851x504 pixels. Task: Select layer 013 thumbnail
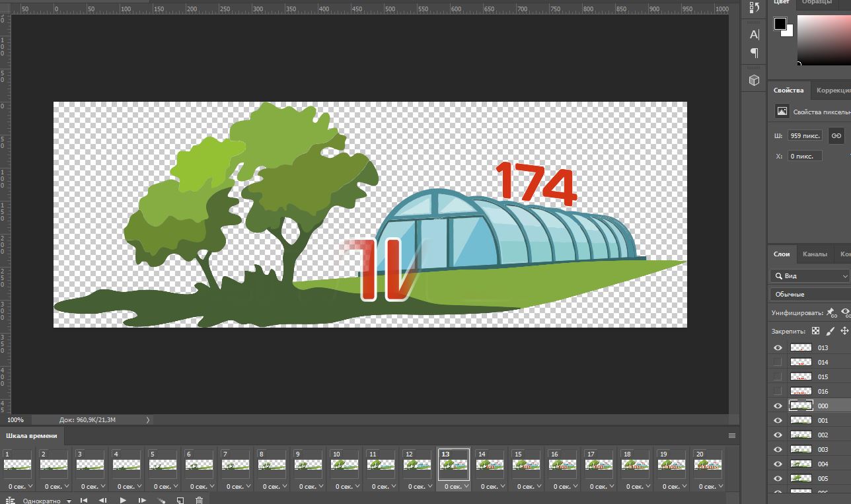[801, 347]
